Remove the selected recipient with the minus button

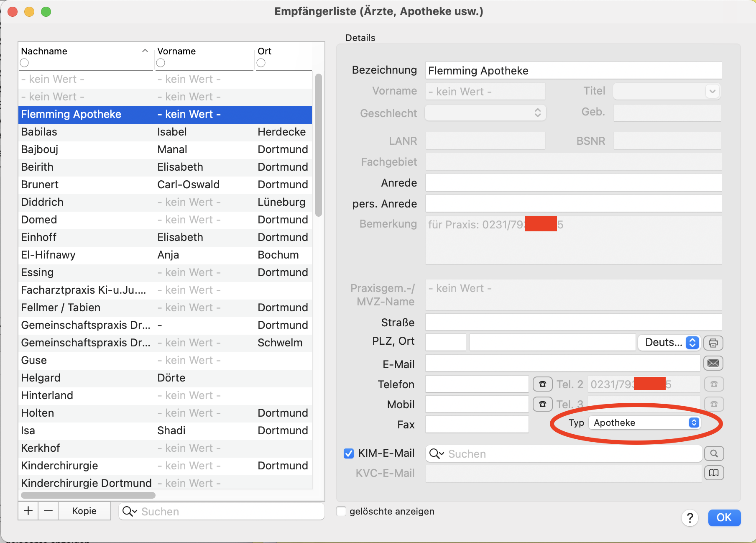pos(49,511)
